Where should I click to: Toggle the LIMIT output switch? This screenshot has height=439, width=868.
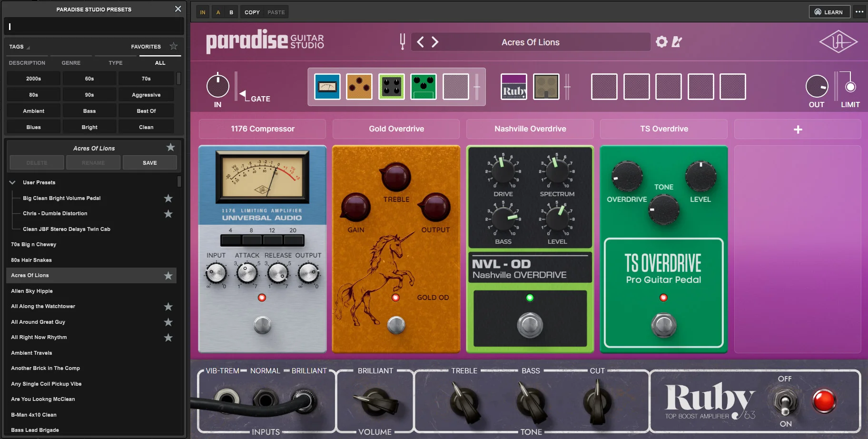[850, 87]
